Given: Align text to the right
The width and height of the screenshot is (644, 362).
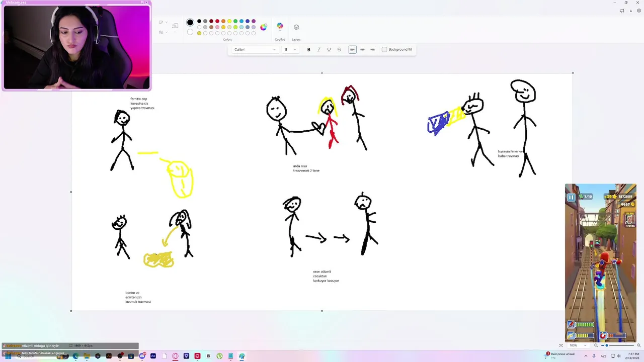Looking at the screenshot, I should click(x=372, y=49).
